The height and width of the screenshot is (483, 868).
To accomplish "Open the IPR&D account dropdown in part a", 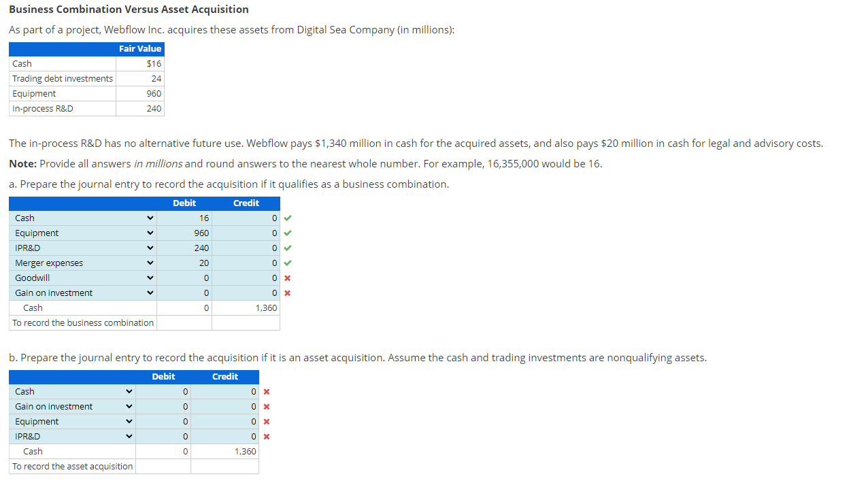I will pyautogui.click(x=83, y=248).
